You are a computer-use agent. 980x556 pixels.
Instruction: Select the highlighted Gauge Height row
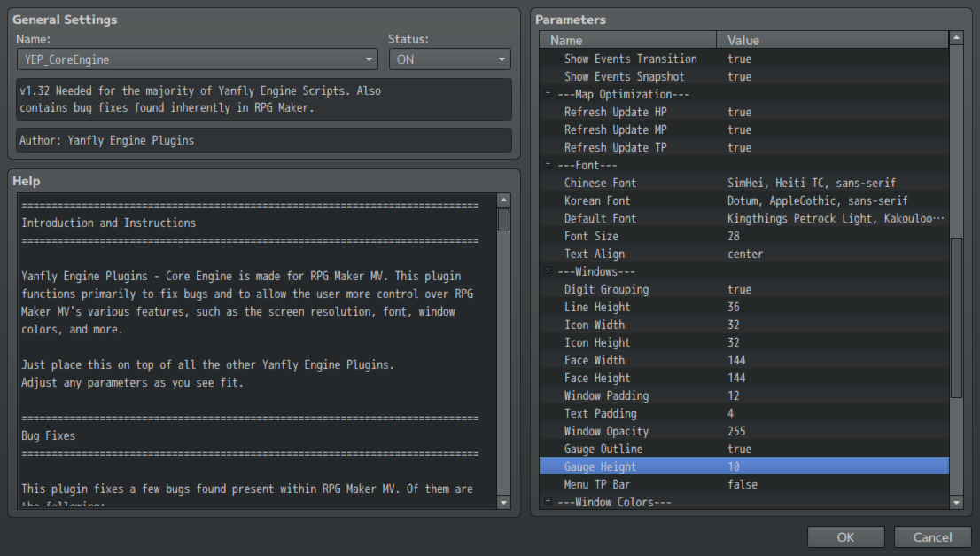743,466
